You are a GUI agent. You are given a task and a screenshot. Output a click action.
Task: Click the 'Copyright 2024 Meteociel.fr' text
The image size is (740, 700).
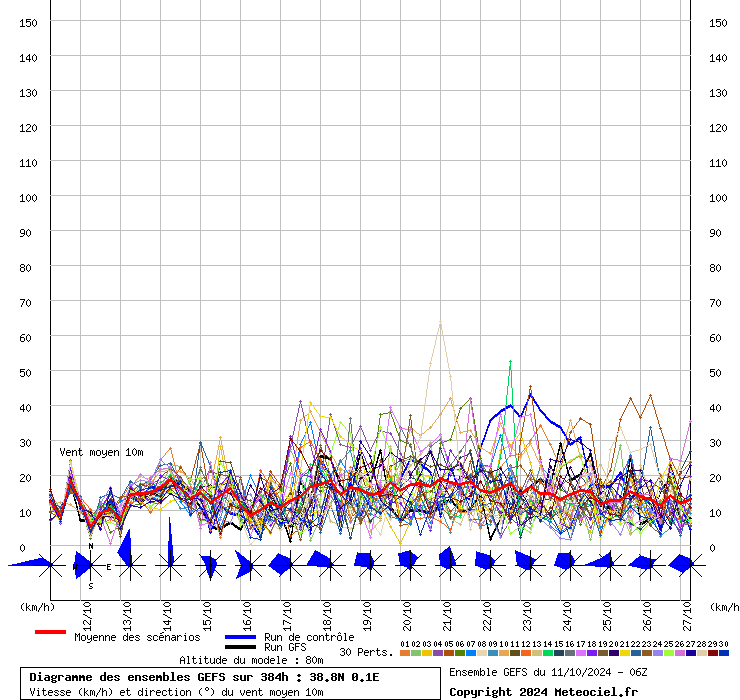pyautogui.click(x=542, y=691)
